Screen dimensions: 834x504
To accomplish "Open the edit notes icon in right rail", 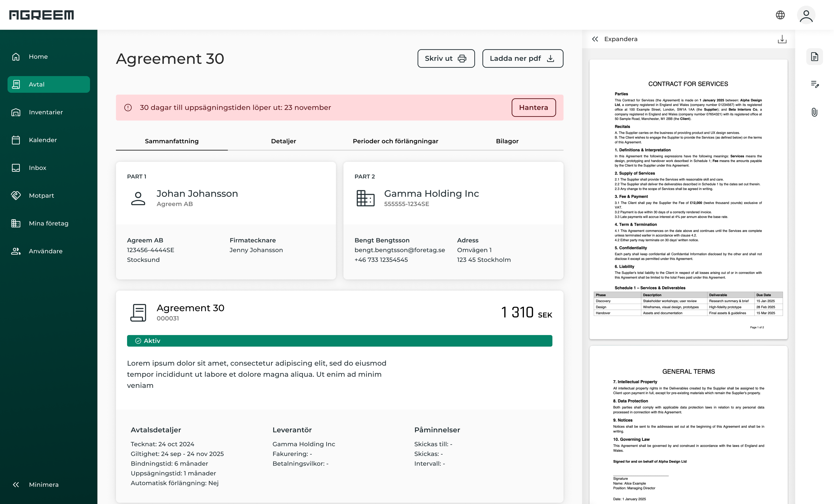I will [x=815, y=84].
